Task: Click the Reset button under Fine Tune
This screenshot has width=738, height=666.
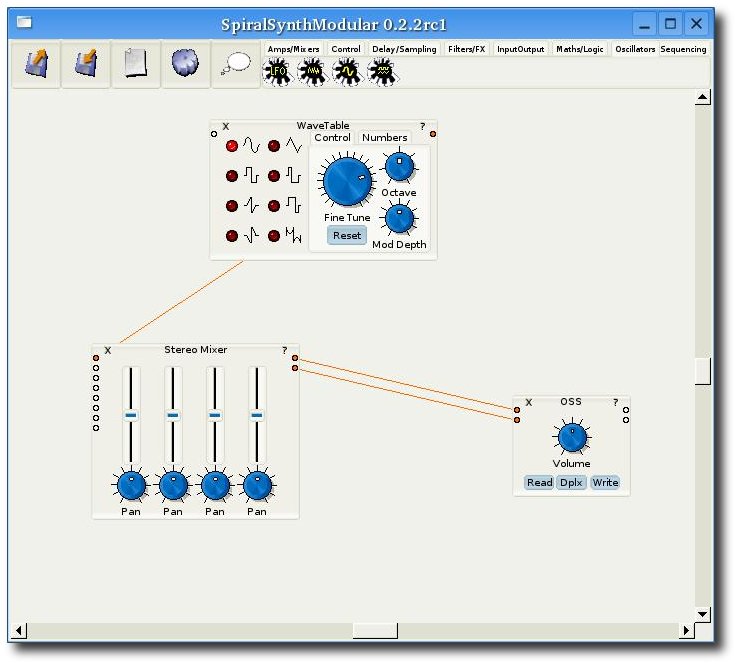Action: click(x=347, y=235)
